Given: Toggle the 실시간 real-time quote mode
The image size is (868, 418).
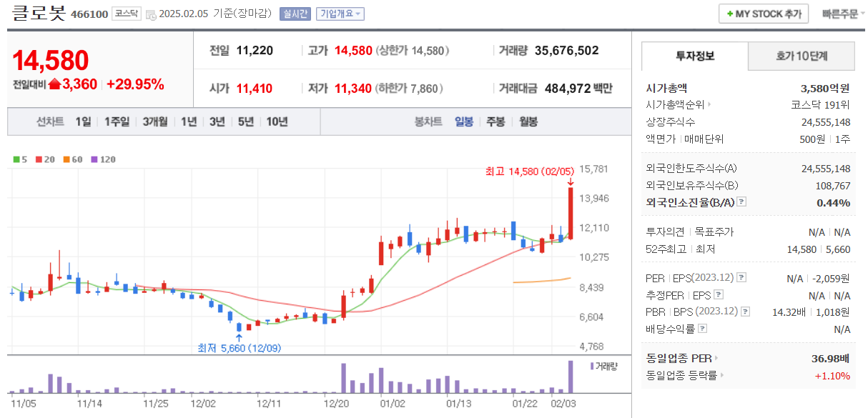Looking at the screenshot, I should click(295, 14).
